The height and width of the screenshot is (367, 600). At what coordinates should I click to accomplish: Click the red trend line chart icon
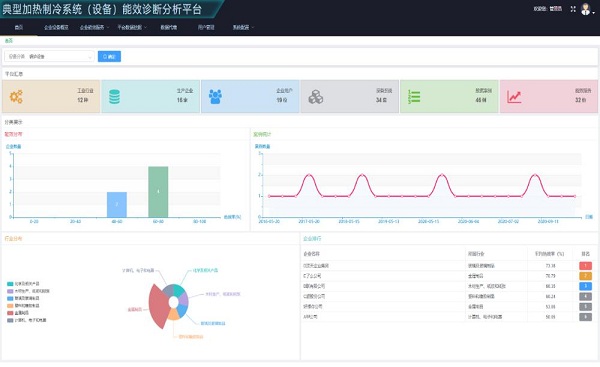point(514,97)
